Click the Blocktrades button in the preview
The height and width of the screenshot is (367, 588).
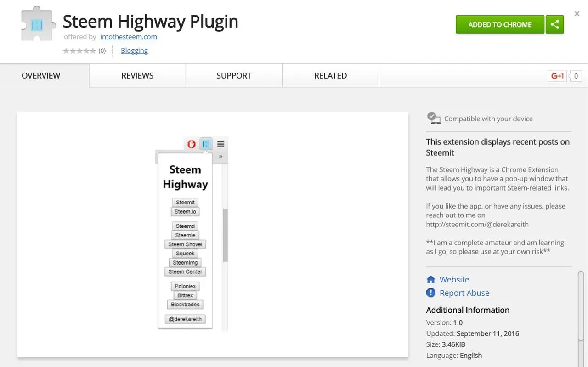pos(185,305)
